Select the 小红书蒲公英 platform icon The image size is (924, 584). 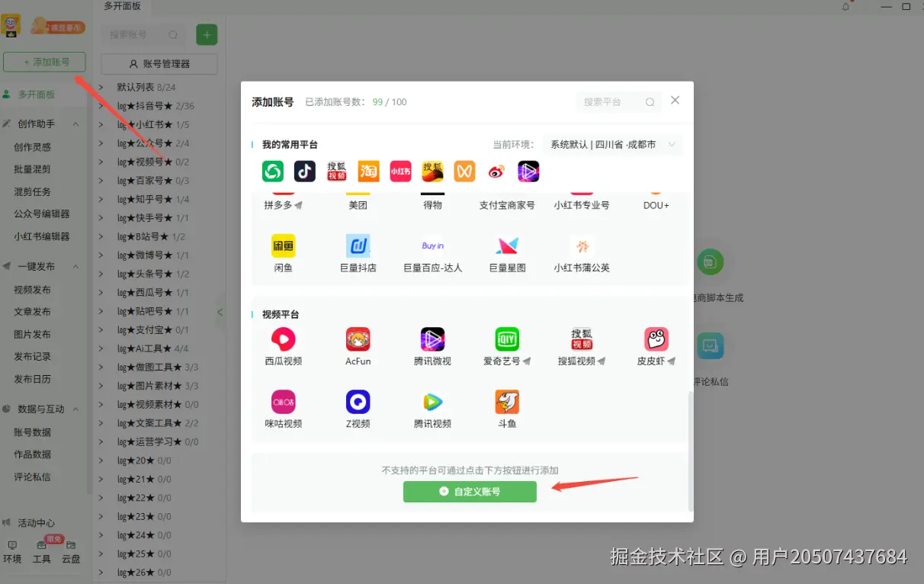[582, 245]
